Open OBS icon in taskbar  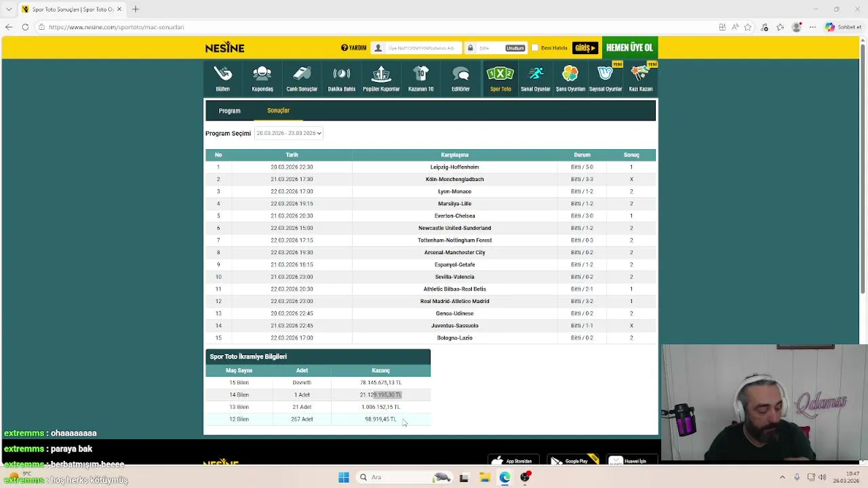point(526,477)
